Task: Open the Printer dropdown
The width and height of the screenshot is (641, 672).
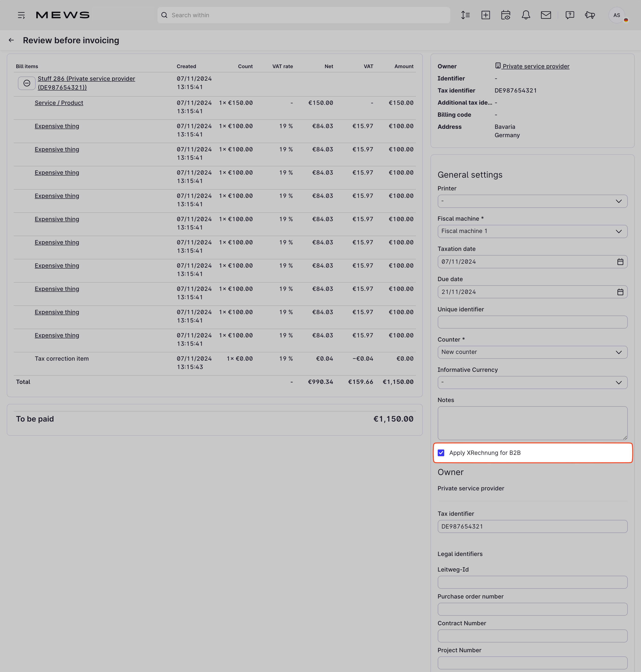Action: point(532,201)
